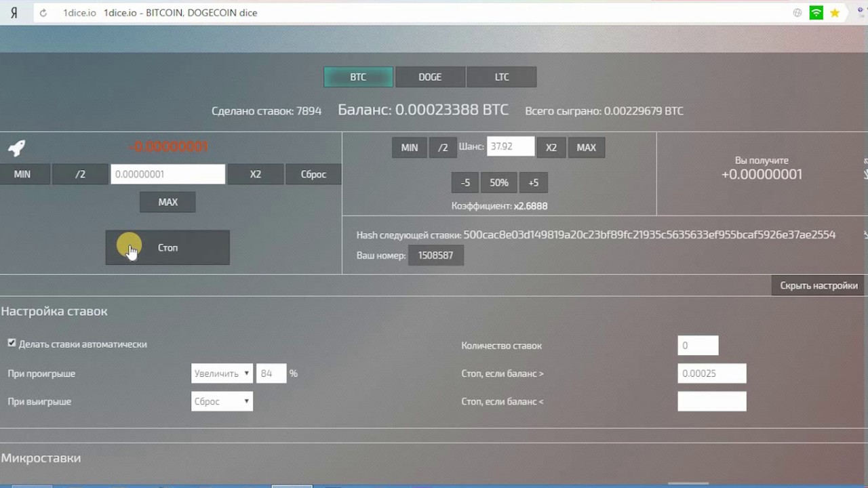Click the number button 1508587

pos(436,256)
